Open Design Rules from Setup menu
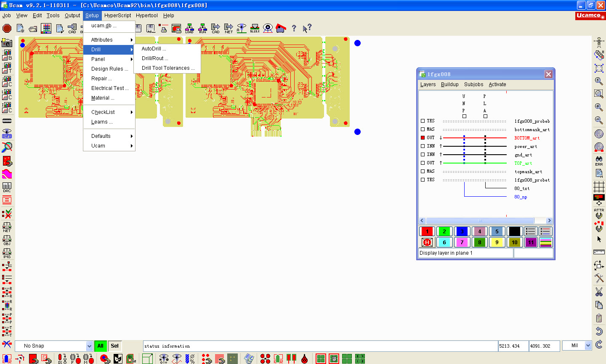The image size is (606, 364). 109,69
